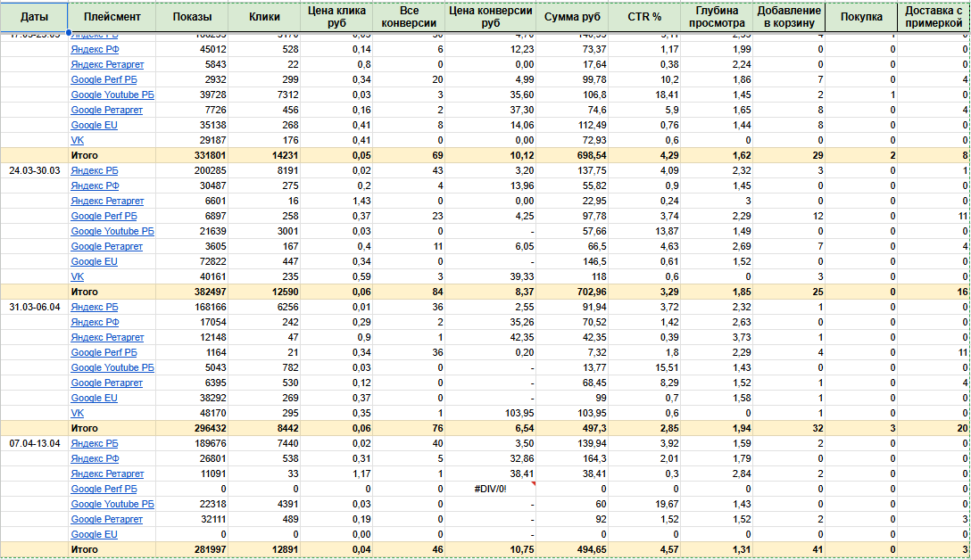Image resolution: width=971 pixels, height=560 pixels.
Task: Select the #DIV/0! error cell
Action: click(491, 489)
